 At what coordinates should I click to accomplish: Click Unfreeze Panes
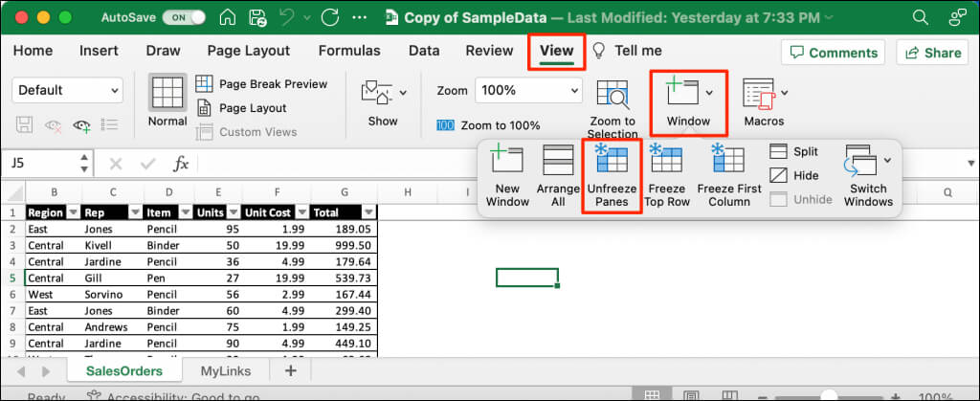612,175
